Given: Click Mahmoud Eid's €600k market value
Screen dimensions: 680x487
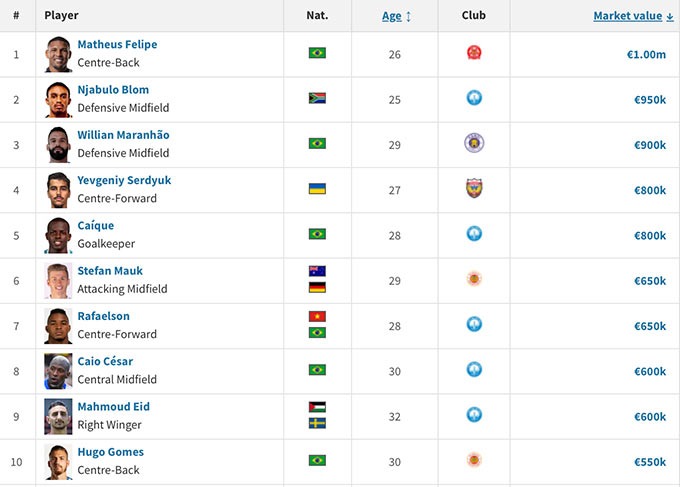Looking at the screenshot, I should pyautogui.click(x=649, y=416).
